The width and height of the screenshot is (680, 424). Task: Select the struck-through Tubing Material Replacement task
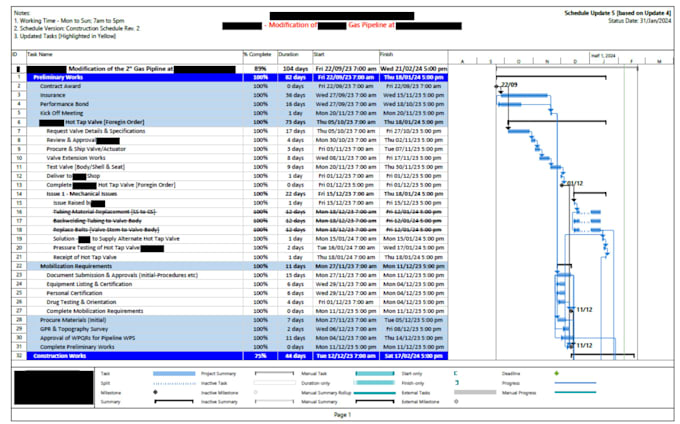point(105,212)
